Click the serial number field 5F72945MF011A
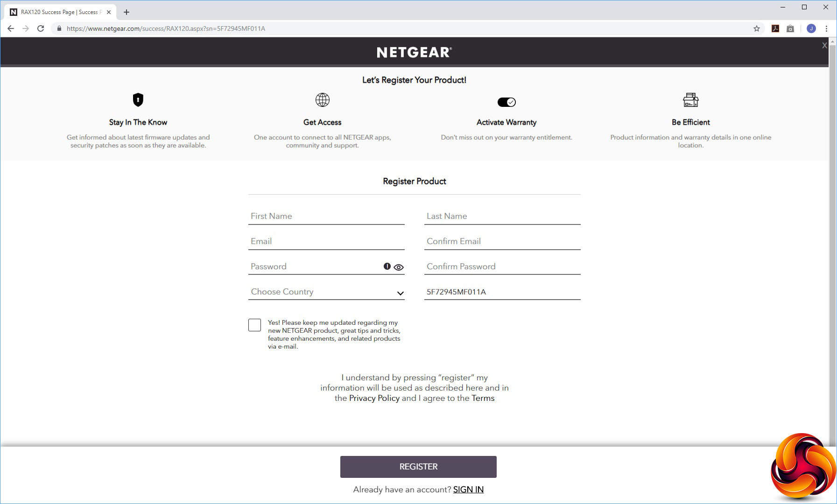This screenshot has height=504, width=837. coord(502,292)
